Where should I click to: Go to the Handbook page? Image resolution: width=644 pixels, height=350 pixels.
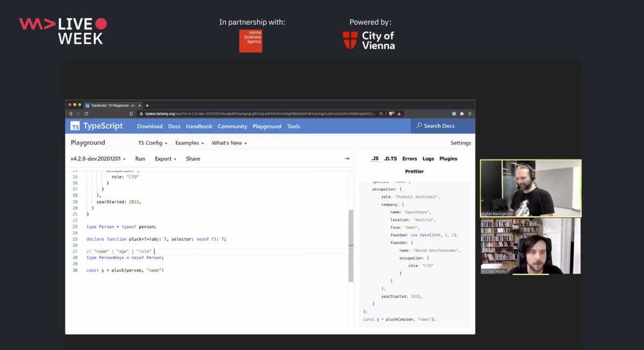199,126
